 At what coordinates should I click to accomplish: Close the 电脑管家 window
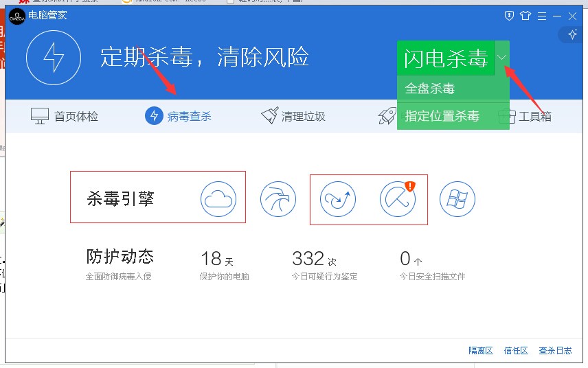coord(572,16)
